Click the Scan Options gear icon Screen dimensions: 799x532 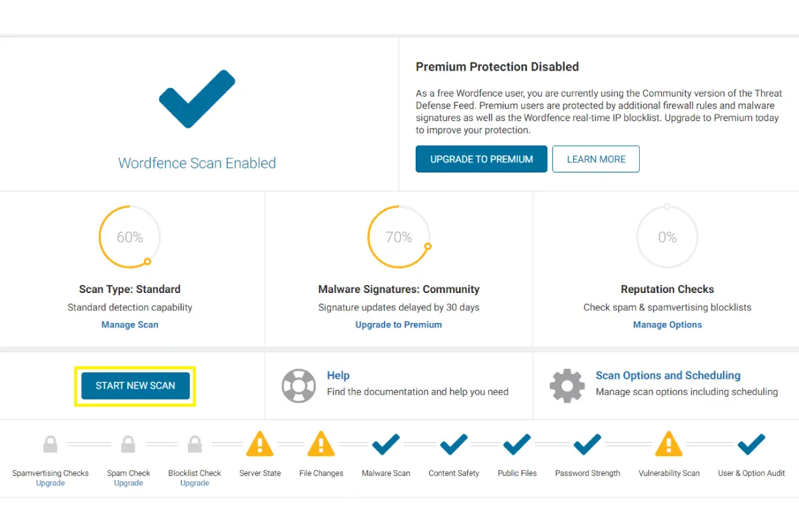(567, 386)
